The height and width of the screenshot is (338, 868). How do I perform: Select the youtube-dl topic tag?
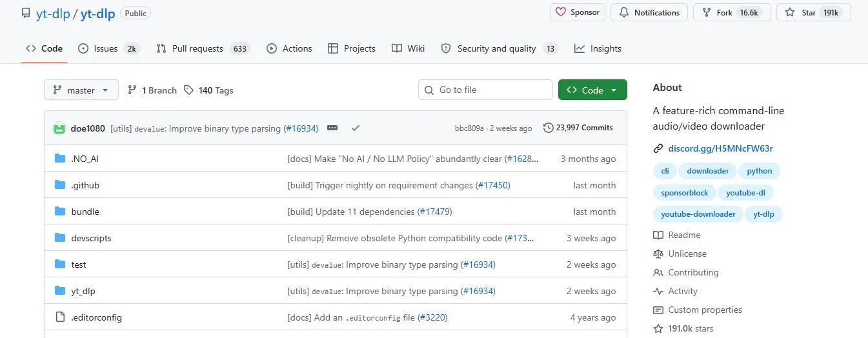point(746,193)
